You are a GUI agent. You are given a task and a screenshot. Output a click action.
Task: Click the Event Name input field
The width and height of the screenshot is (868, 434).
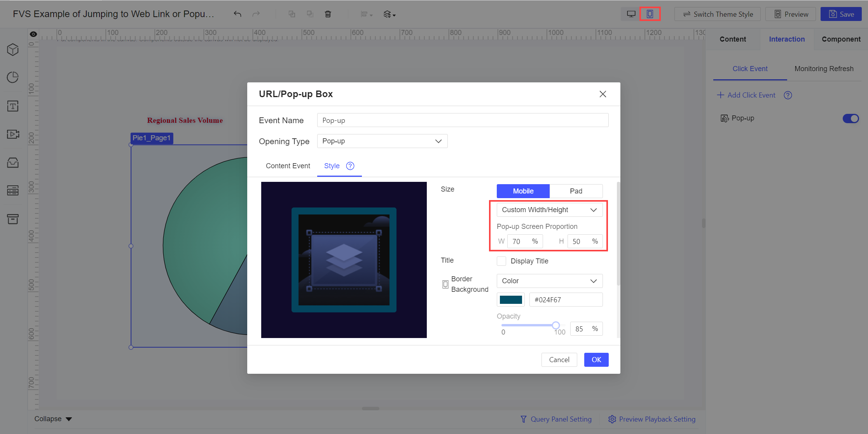463,120
